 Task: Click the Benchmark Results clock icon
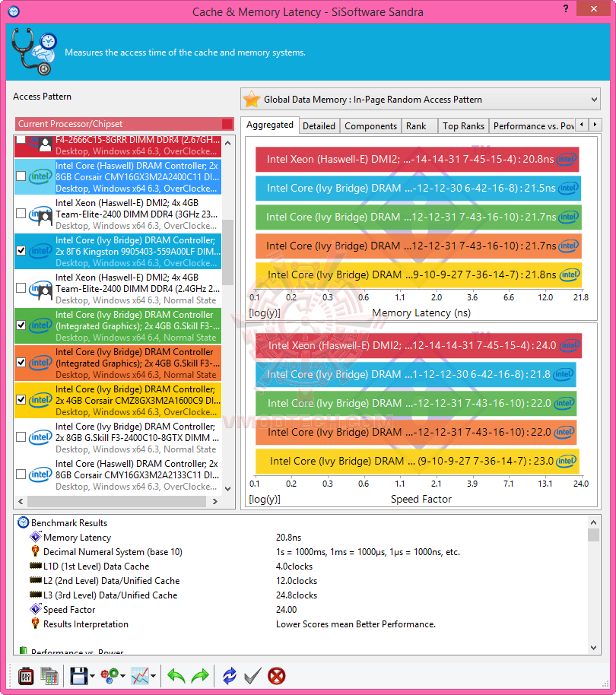[x=23, y=522]
